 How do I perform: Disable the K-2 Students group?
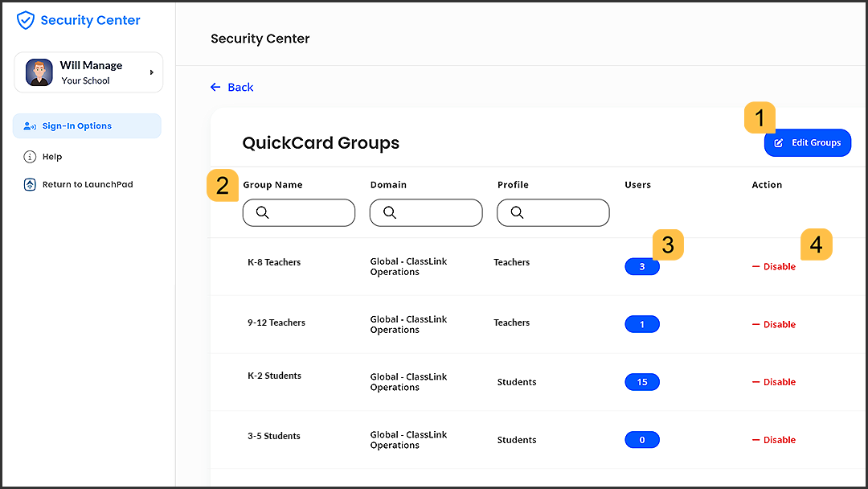[x=774, y=382]
